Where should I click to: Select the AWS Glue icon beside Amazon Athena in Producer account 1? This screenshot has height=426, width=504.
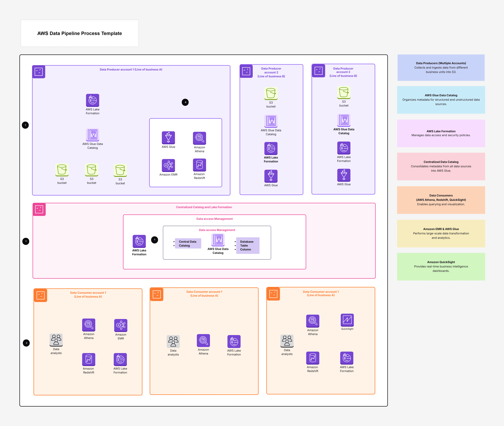(168, 138)
